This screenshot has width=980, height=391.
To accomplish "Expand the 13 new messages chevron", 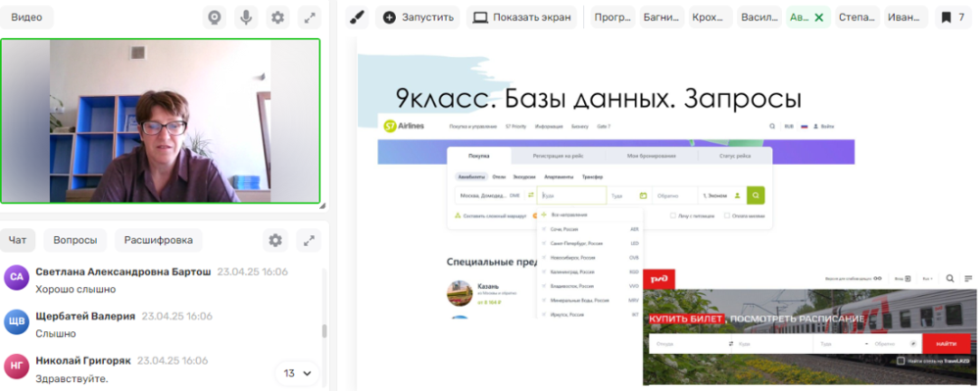I will click(x=307, y=373).
